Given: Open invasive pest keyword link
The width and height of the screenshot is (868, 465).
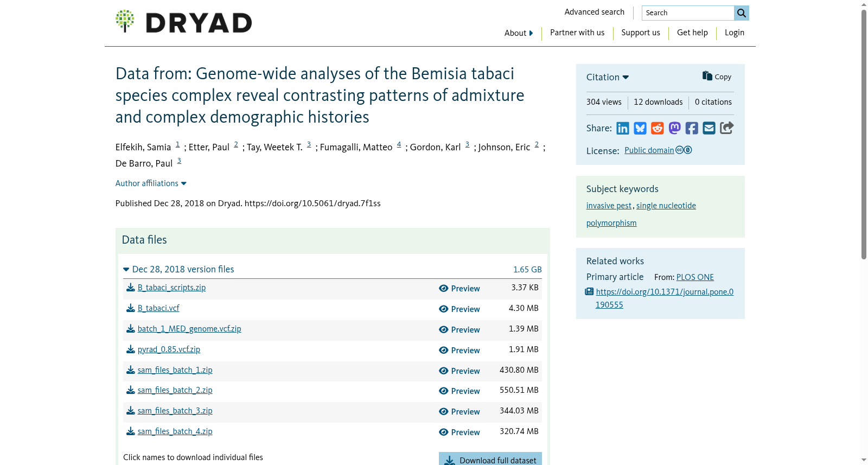Looking at the screenshot, I should point(609,206).
